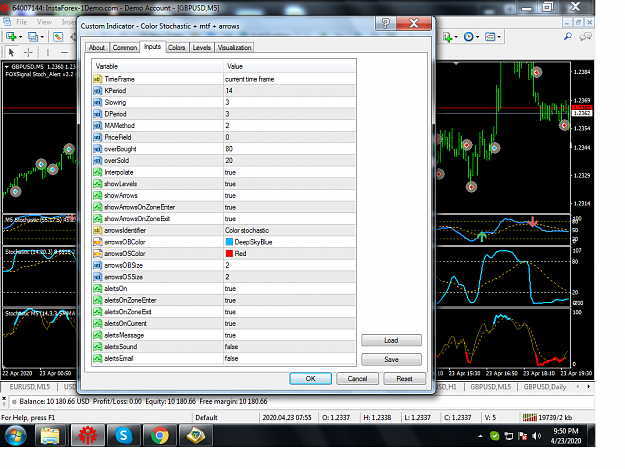This screenshot has height=469, width=625.
Task: Open the View menu
Action: point(44,22)
